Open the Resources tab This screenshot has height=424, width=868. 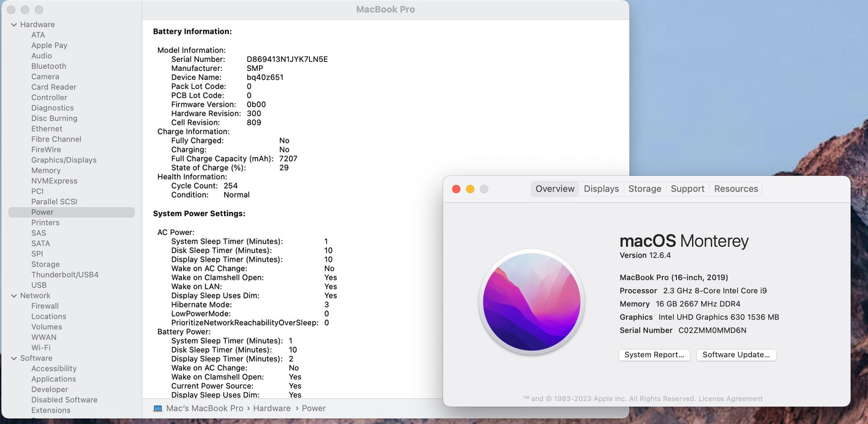[x=735, y=188]
